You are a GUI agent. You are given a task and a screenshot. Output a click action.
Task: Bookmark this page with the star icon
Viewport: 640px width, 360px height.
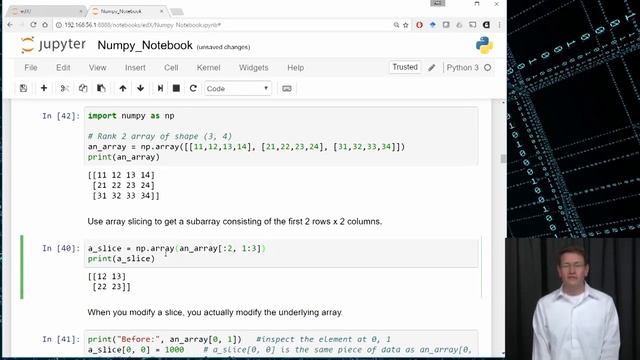point(406,25)
